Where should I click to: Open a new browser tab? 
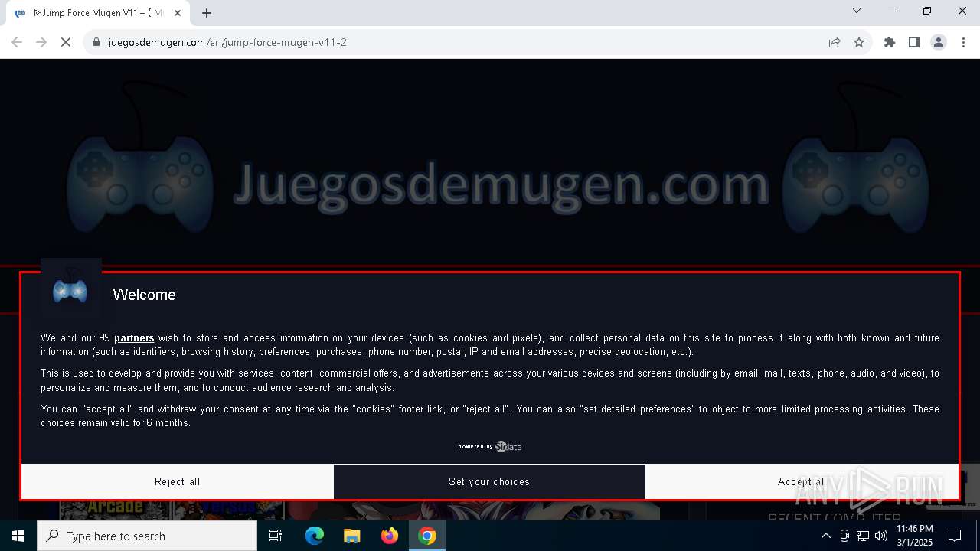point(207,13)
